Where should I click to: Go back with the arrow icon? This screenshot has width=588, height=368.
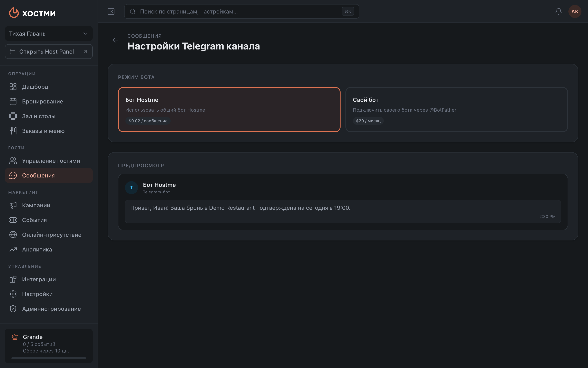(x=115, y=40)
